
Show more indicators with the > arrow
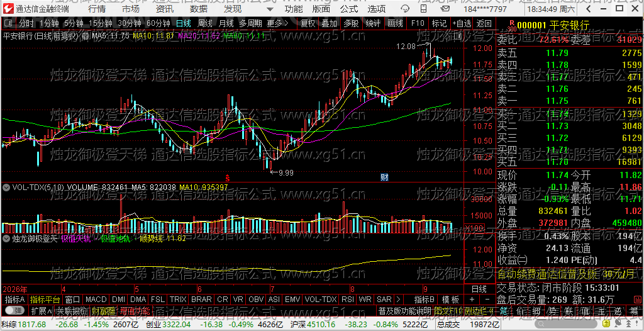397,299
